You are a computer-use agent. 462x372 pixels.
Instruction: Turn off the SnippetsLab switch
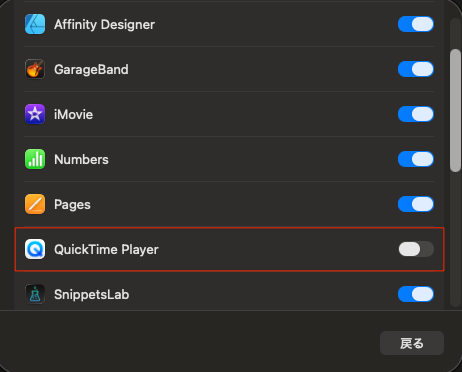click(x=416, y=294)
